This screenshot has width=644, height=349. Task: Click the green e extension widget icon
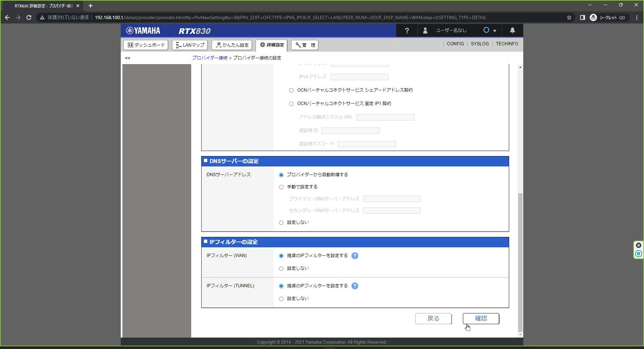[639, 254]
